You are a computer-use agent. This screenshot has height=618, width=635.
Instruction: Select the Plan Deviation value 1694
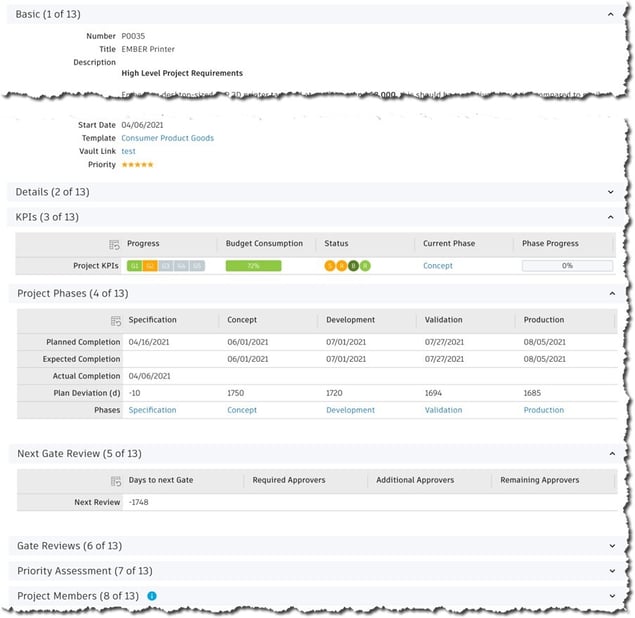(x=433, y=393)
